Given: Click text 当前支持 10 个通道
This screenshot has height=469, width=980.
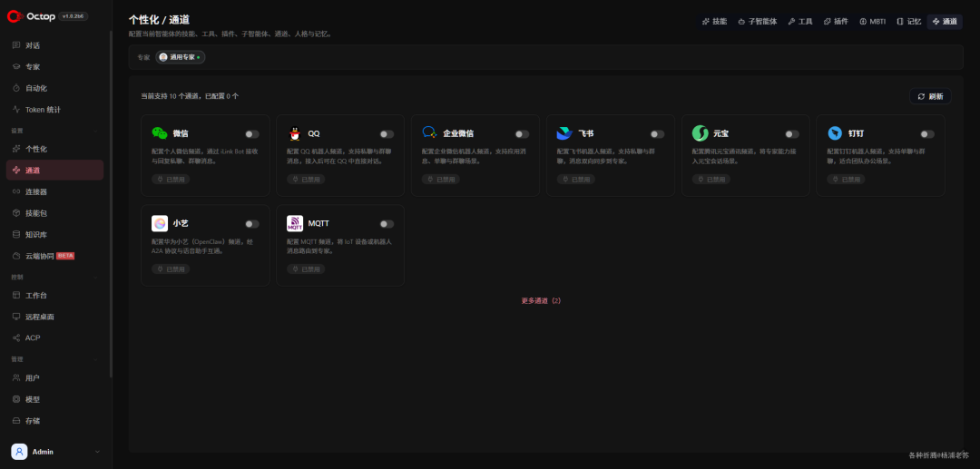Looking at the screenshot, I should [x=171, y=96].
